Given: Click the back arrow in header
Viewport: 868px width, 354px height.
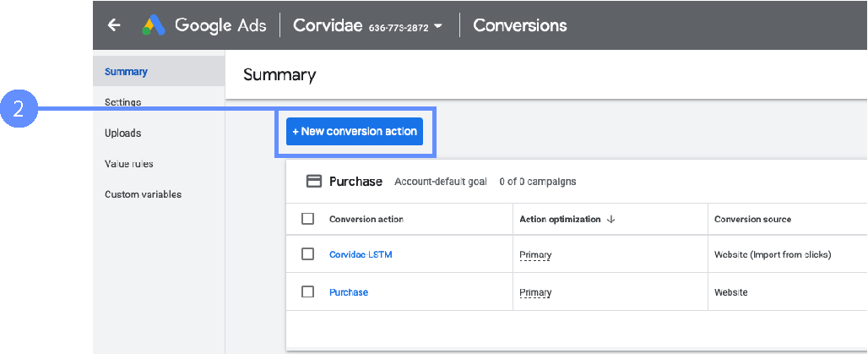Looking at the screenshot, I should 114,25.
